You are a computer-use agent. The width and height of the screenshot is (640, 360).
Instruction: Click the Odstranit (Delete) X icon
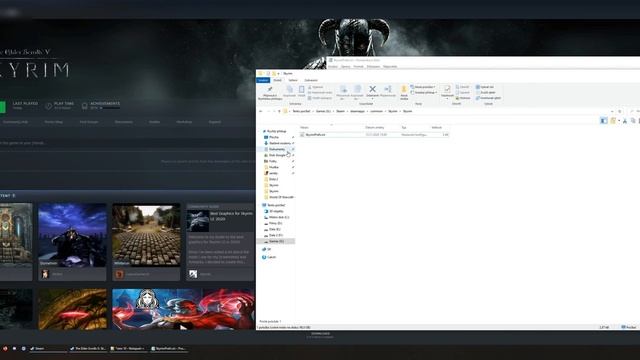click(372, 89)
